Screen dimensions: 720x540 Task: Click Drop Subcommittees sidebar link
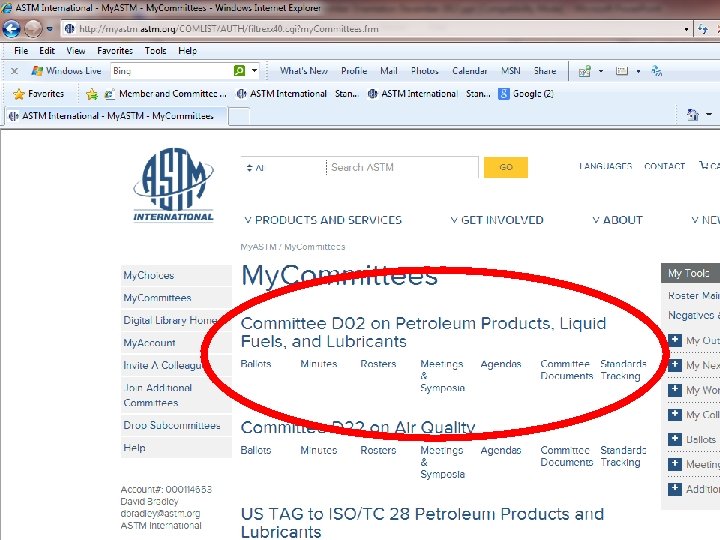[176, 425]
